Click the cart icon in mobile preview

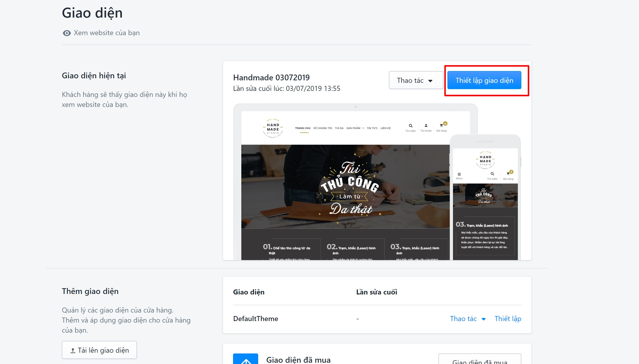click(509, 173)
